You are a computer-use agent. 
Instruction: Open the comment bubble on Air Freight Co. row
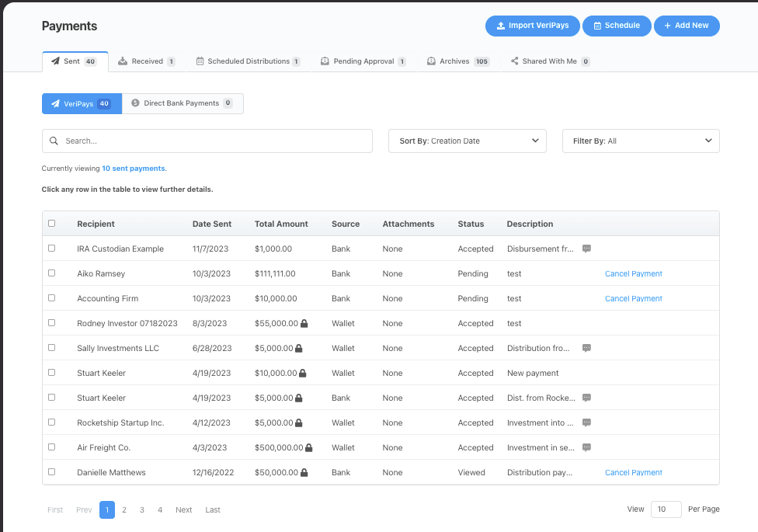pos(586,447)
